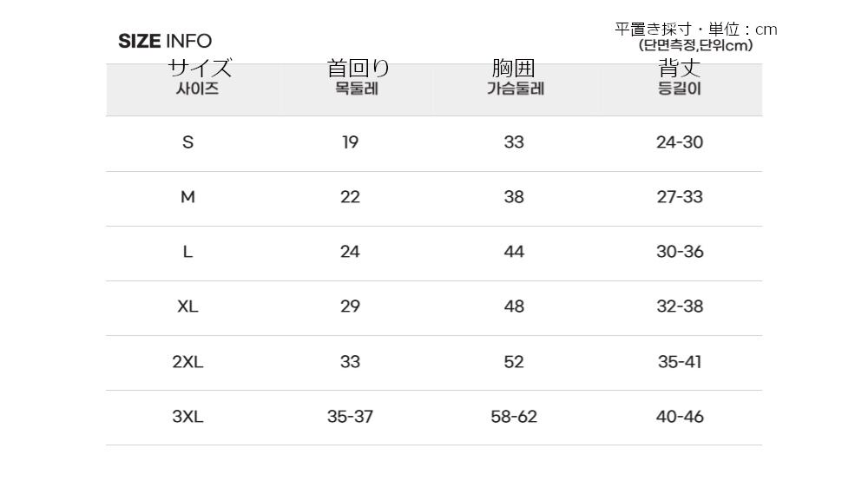
Task: Click chest value 58-62 in 3XL row
Action: (514, 417)
